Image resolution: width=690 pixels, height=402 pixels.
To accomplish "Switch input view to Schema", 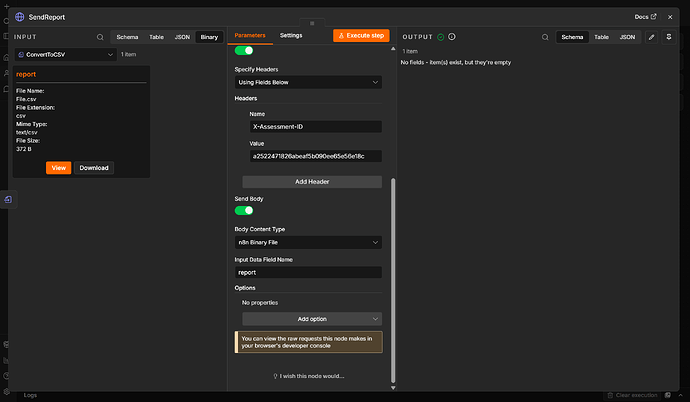I will click(127, 37).
